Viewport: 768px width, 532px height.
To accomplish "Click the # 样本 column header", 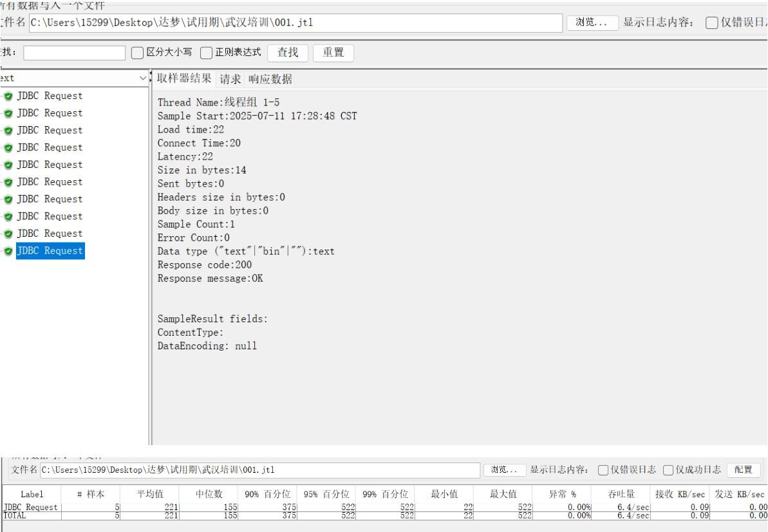I will click(91, 494).
